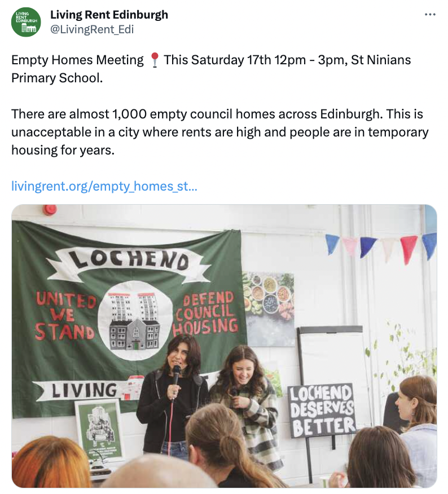Click the black microphone held by the speaker
The width and height of the screenshot is (448, 494).
click(x=176, y=375)
